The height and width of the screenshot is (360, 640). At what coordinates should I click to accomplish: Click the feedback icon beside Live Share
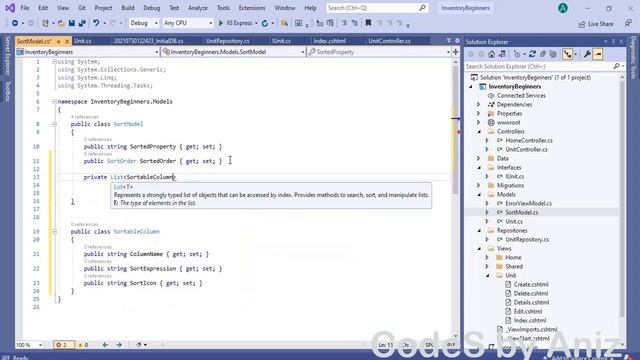(628, 24)
